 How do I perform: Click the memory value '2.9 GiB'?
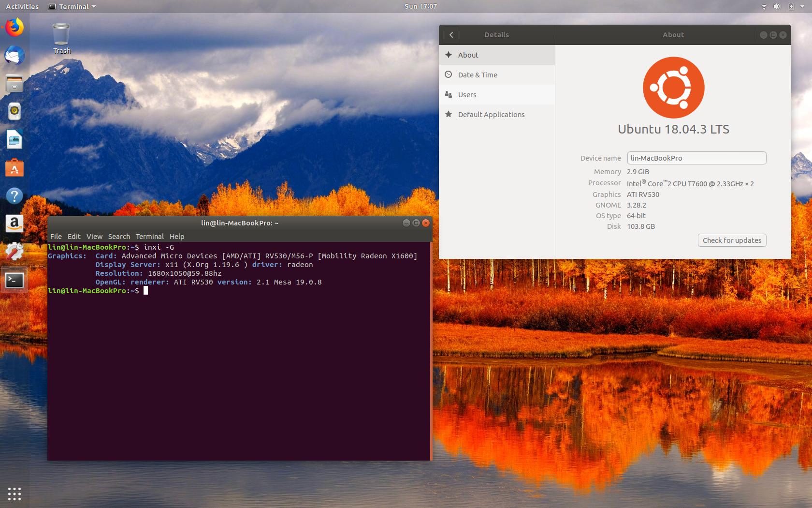(x=638, y=172)
